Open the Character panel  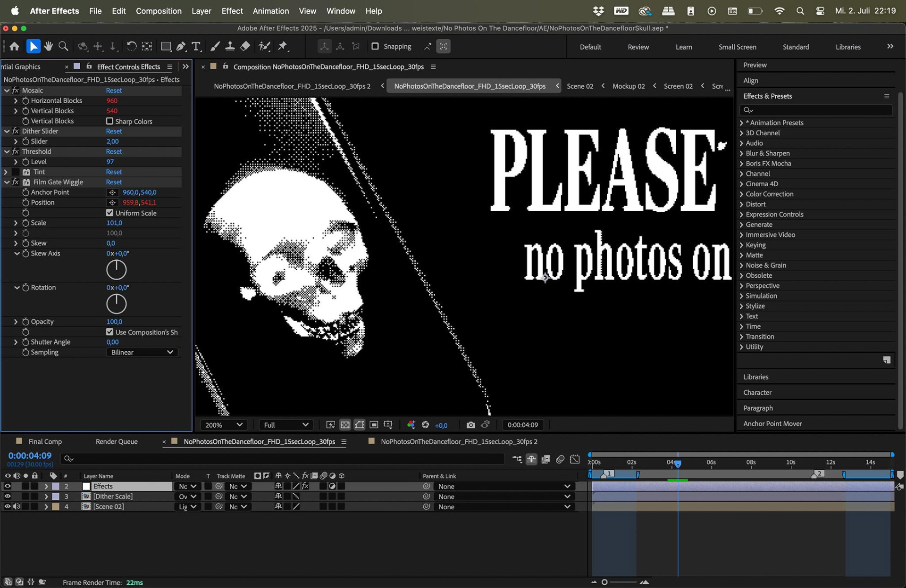[x=757, y=392]
